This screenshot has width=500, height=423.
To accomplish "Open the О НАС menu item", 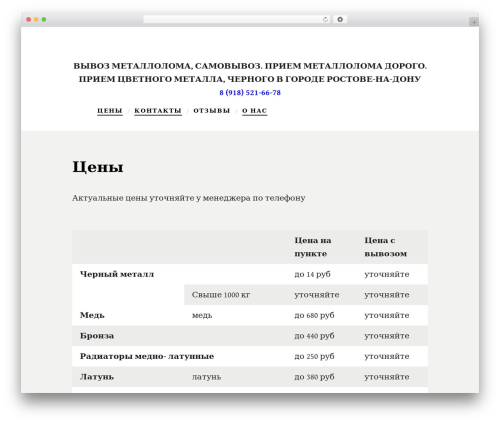I will (255, 111).
